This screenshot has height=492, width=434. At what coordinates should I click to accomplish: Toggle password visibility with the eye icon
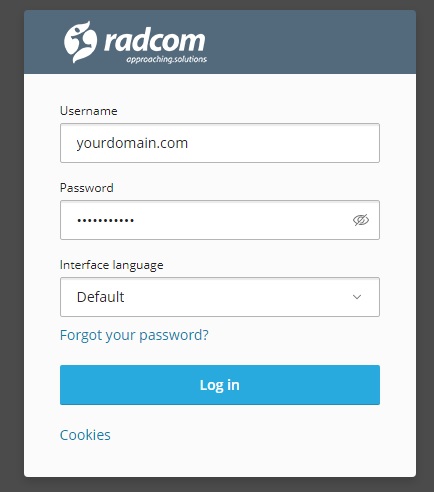tap(361, 220)
